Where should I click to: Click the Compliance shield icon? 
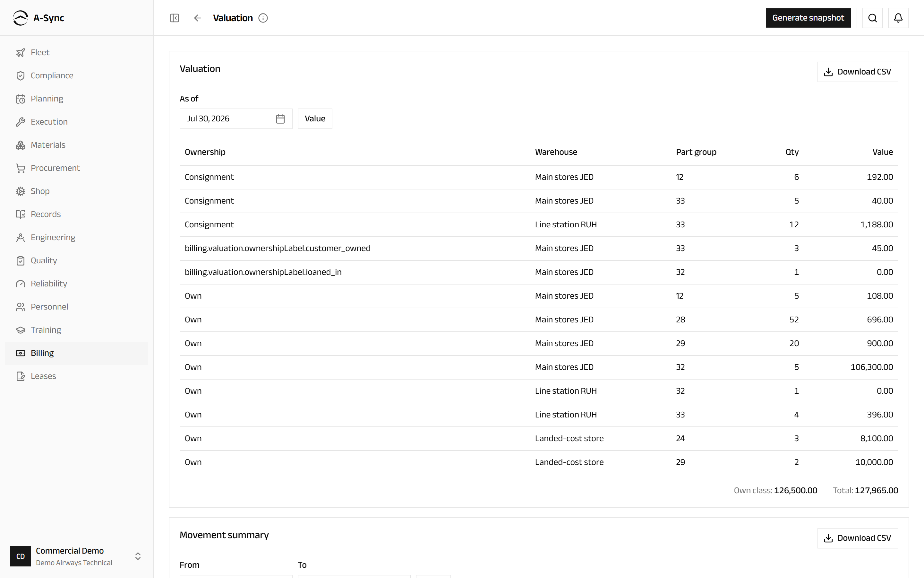(21, 76)
